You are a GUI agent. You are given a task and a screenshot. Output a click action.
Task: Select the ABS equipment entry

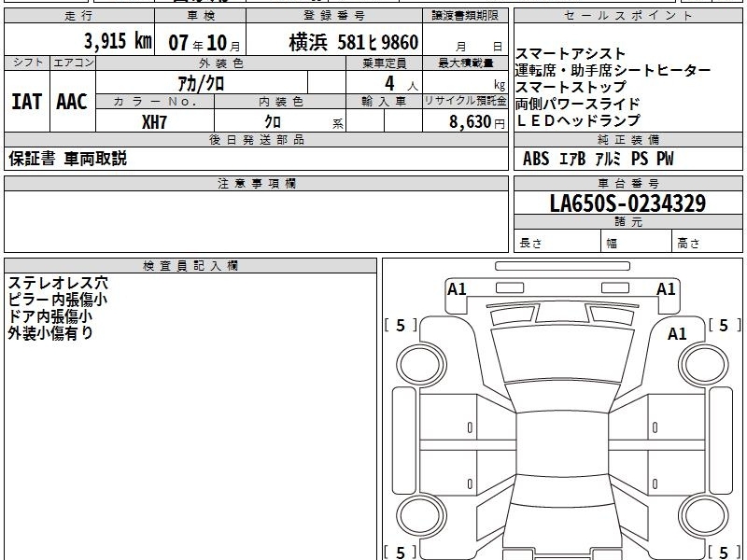click(x=536, y=159)
